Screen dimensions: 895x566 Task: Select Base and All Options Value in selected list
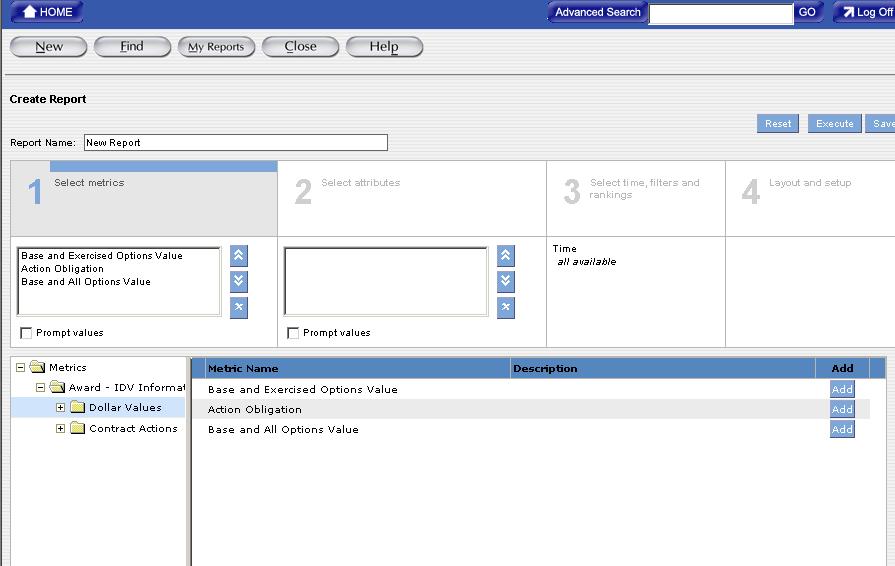86,282
